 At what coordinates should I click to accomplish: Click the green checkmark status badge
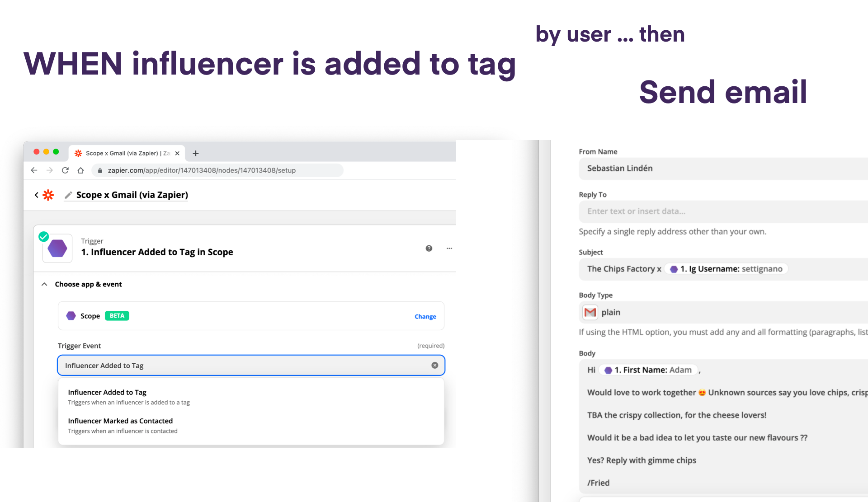point(44,236)
